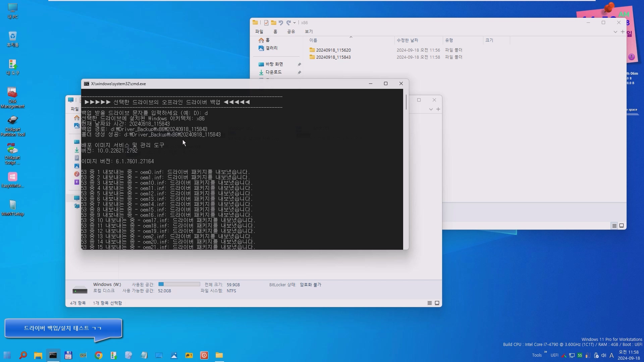
Task: Expand the Tools overflow chevron in system tray
Action: [x=545, y=352]
